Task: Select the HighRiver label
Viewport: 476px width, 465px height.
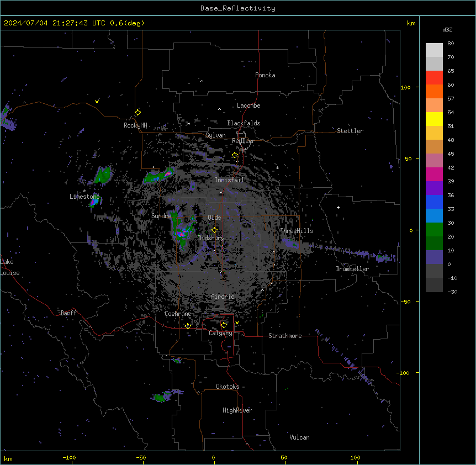Action: [237, 410]
